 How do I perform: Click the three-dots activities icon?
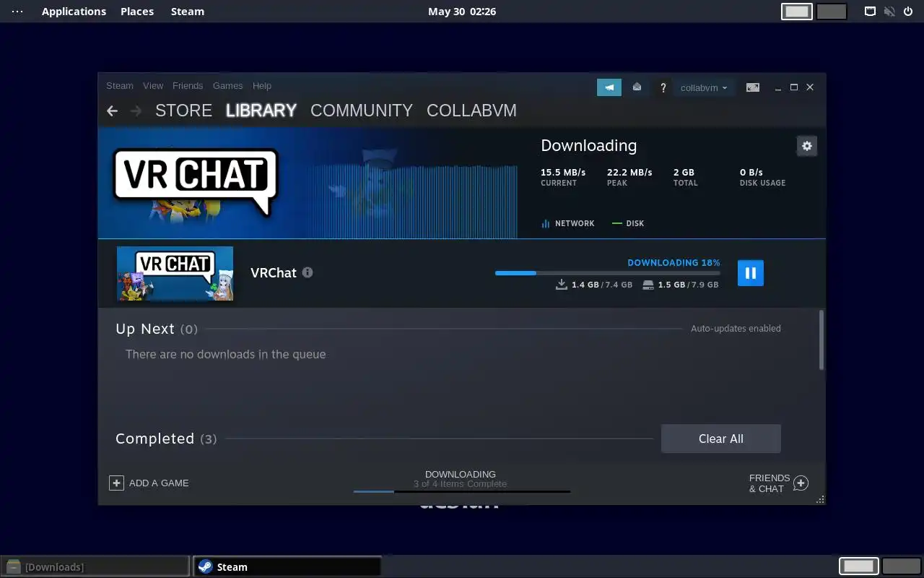click(x=17, y=12)
